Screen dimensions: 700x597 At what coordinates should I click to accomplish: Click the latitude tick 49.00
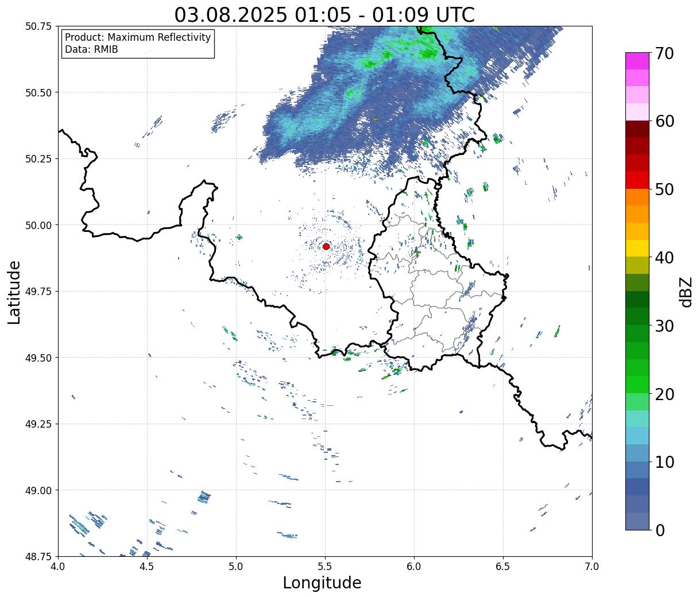[x=38, y=490]
